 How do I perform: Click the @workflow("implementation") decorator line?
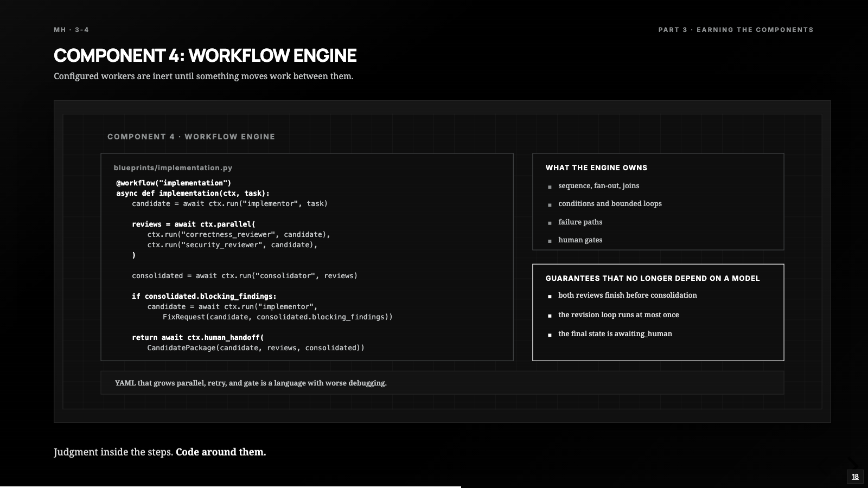pyautogui.click(x=174, y=183)
